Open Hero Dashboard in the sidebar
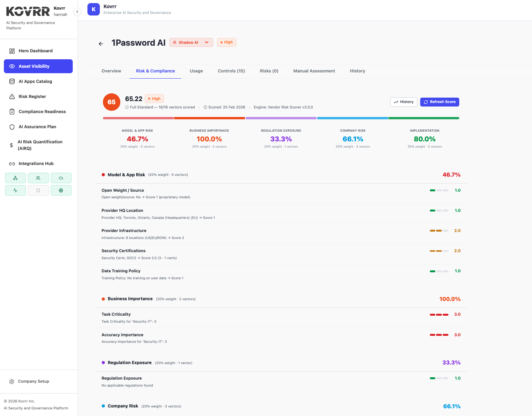The width and height of the screenshot is (532, 416). pyautogui.click(x=38, y=51)
